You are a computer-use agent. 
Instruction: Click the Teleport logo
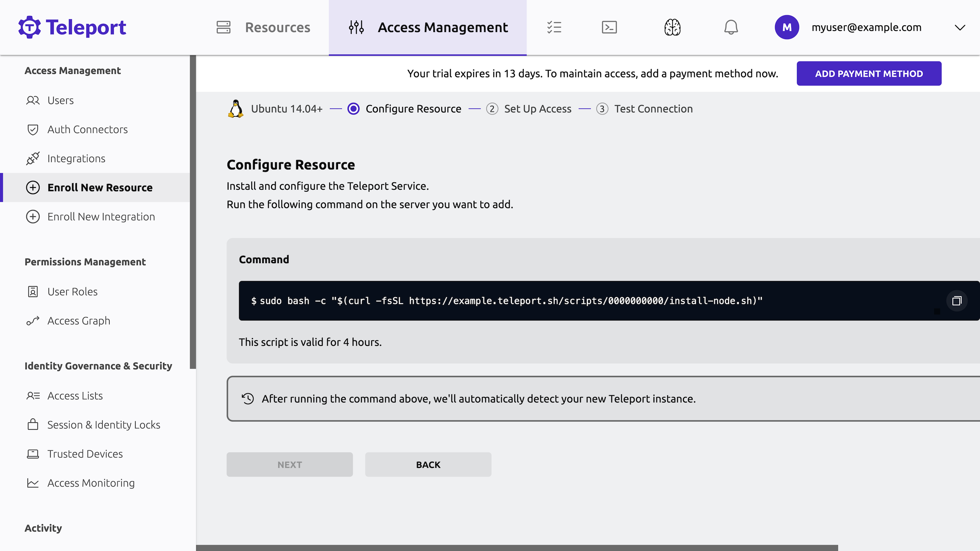tap(72, 27)
